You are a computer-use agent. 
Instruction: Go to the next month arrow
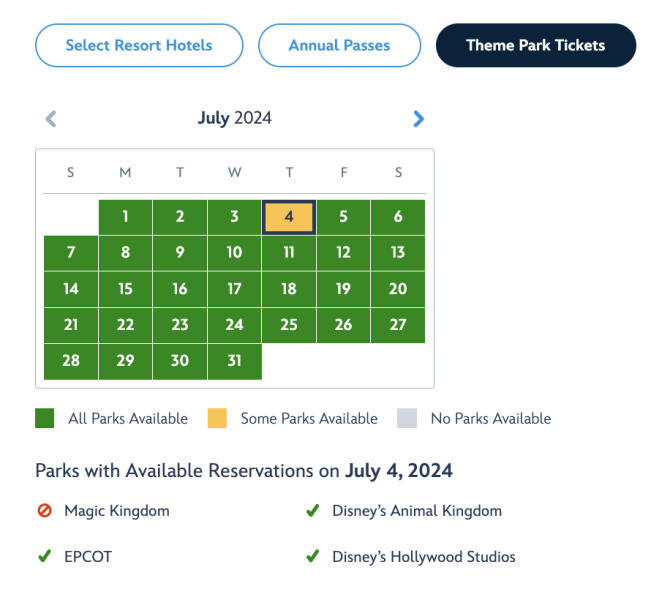[418, 119]
